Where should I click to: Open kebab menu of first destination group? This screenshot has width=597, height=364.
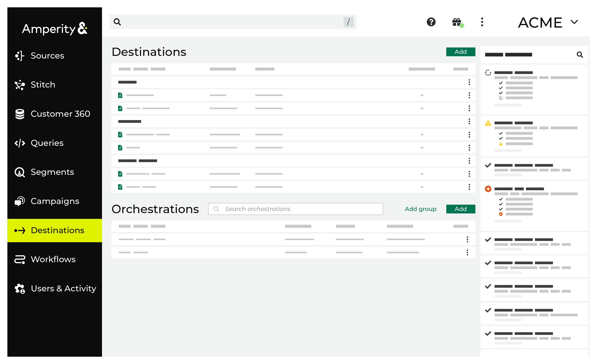469,82
